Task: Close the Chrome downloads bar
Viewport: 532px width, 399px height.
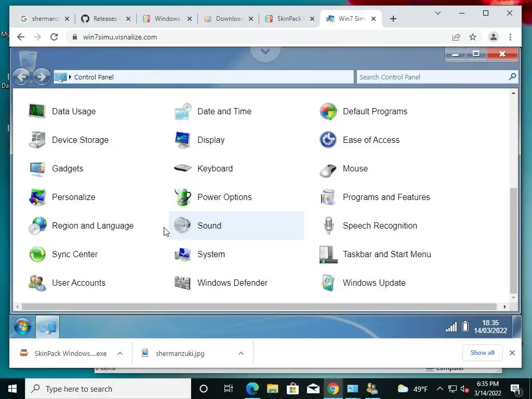Action: [512, 353]
